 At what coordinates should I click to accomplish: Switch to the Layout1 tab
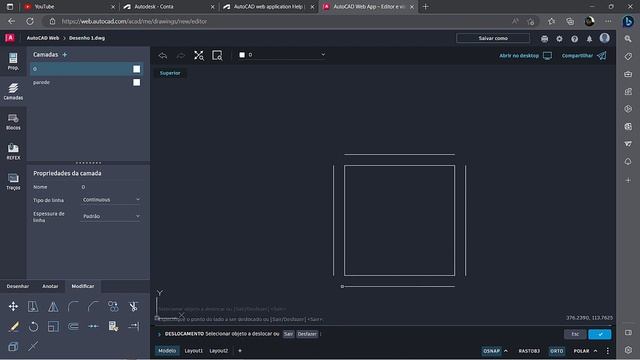point(193,351)
